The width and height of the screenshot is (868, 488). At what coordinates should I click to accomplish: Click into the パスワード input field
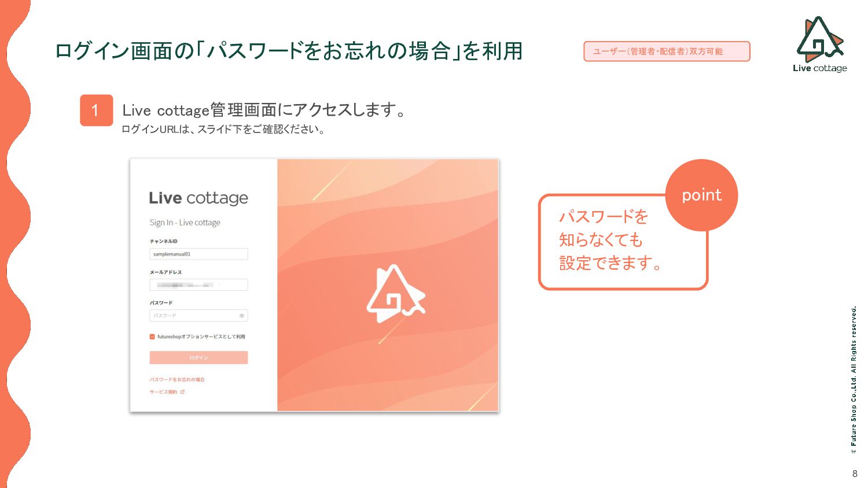click(198, 316)
